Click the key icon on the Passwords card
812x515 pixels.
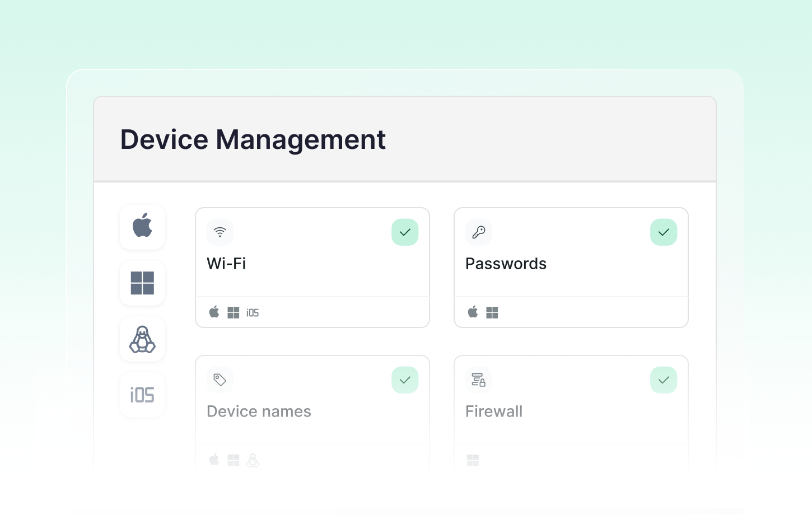[478, 232]
